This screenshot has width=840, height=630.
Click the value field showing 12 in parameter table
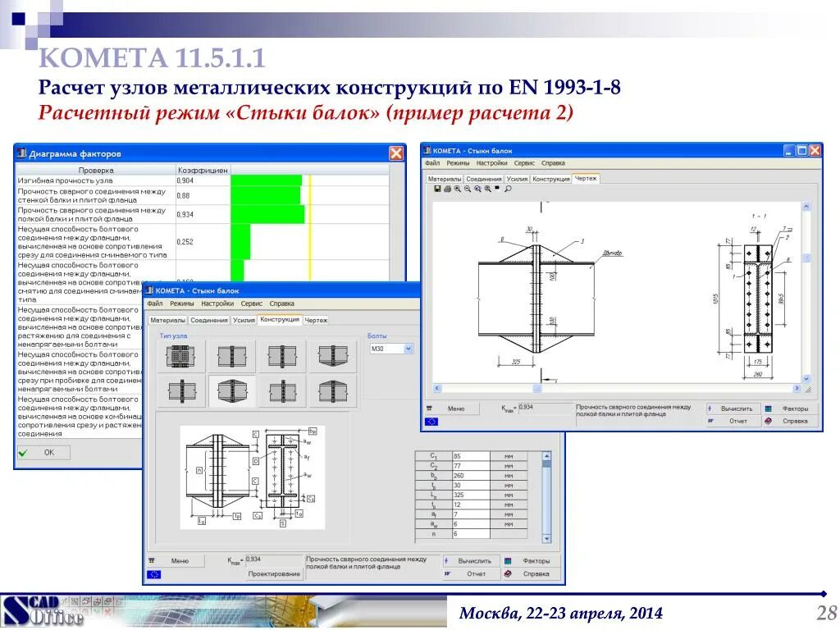point(471,504)
